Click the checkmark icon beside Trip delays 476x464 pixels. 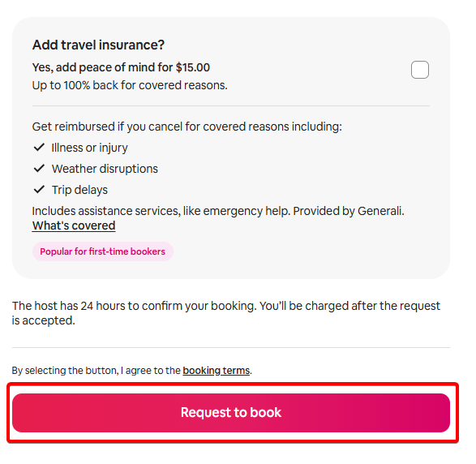coord(39,190)
